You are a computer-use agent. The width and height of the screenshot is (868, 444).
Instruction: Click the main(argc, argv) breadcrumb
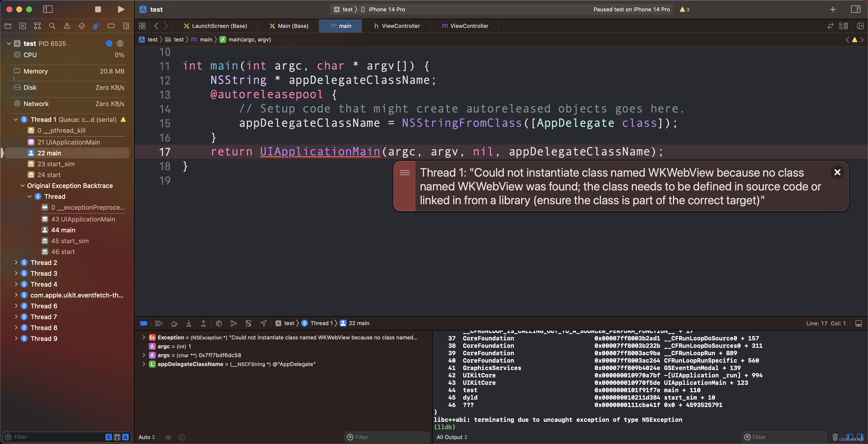point(245,39)
